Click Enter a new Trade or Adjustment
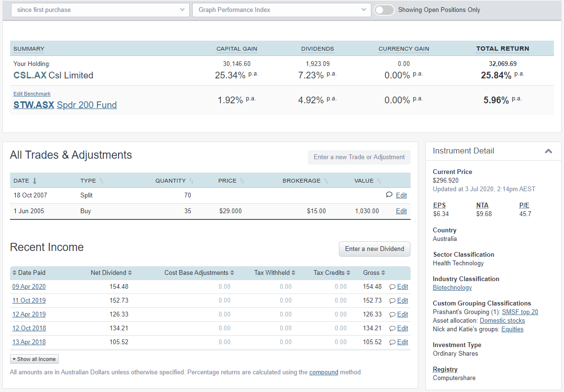Image resolution: width=564 pixels, height=392 pixels. point(359,157)
